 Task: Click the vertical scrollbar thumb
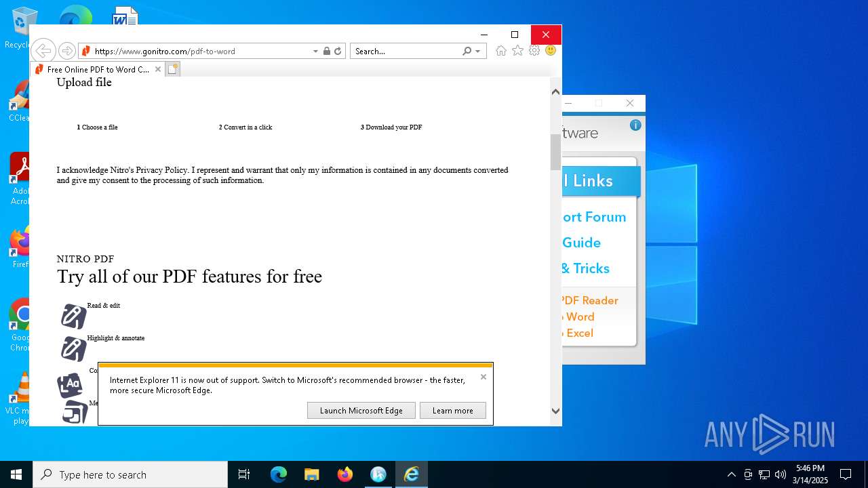(555, 152)
